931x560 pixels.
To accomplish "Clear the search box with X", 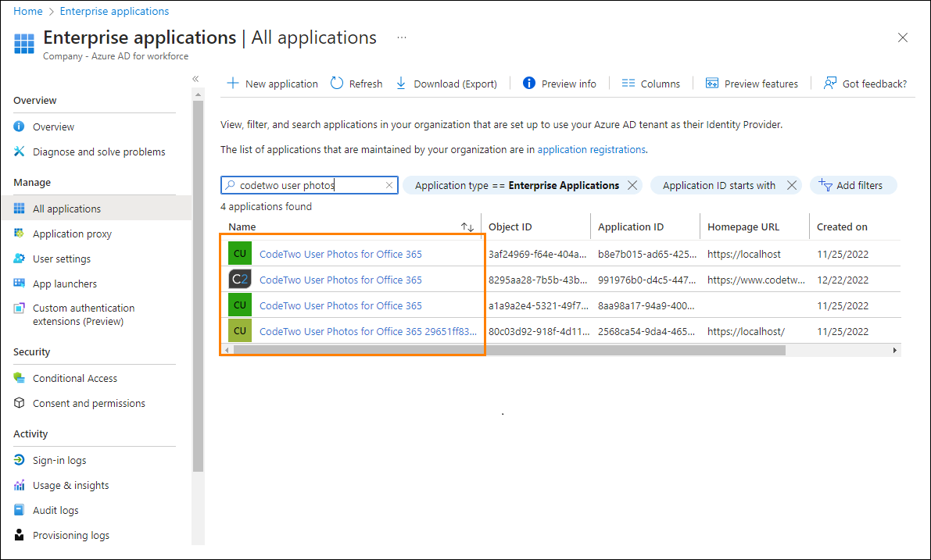I will (x=389, y=185).
